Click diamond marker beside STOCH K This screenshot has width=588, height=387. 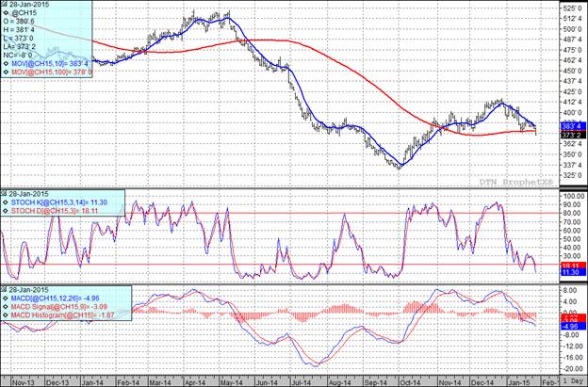click(x=5, y=202)
